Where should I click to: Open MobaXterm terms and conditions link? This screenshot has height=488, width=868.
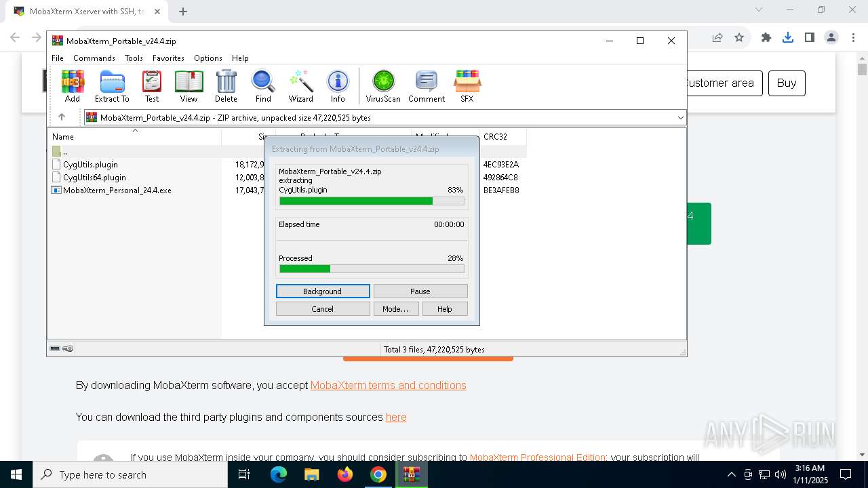388,385
